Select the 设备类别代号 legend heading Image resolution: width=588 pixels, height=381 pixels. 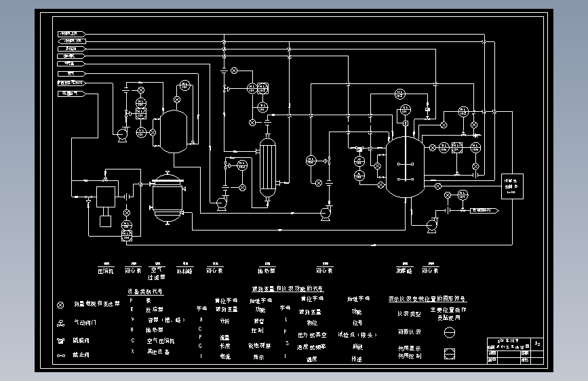[x=145, y=292]
